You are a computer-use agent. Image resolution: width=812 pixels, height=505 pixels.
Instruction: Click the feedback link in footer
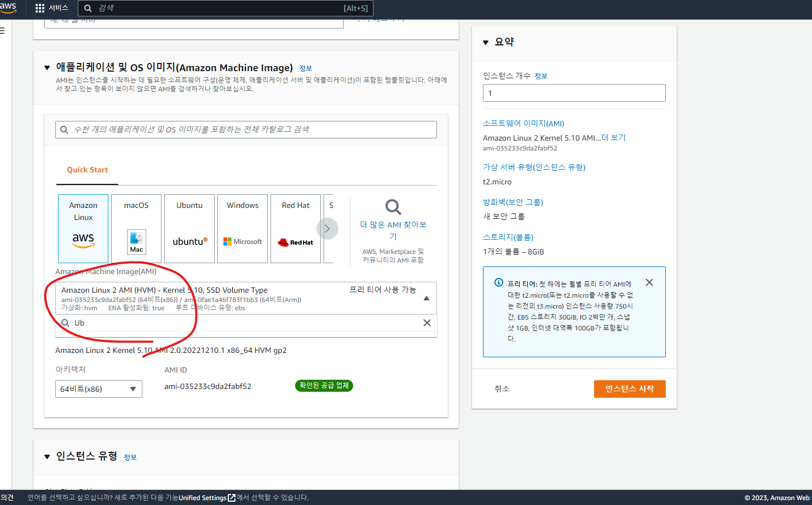[x=7, y=498]
